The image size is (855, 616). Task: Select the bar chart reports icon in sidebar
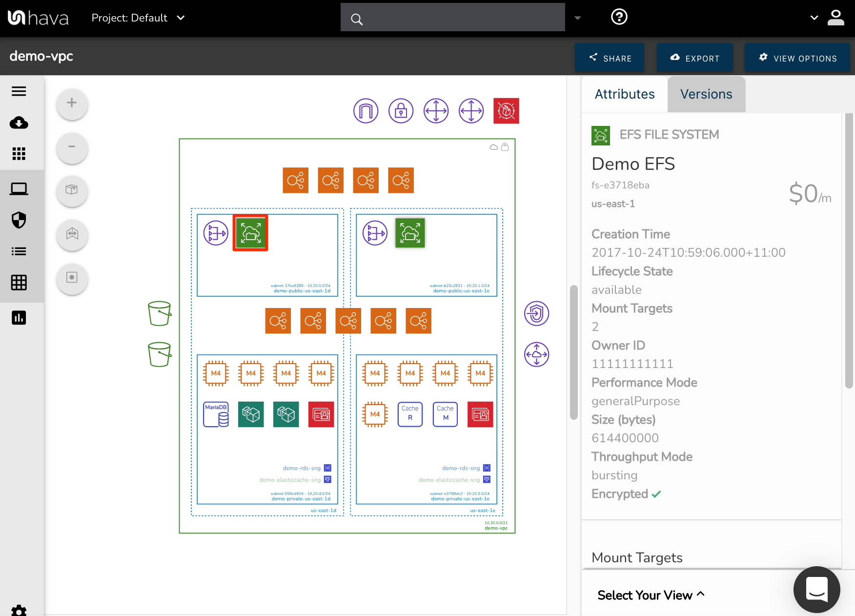(x=19, y=317)
